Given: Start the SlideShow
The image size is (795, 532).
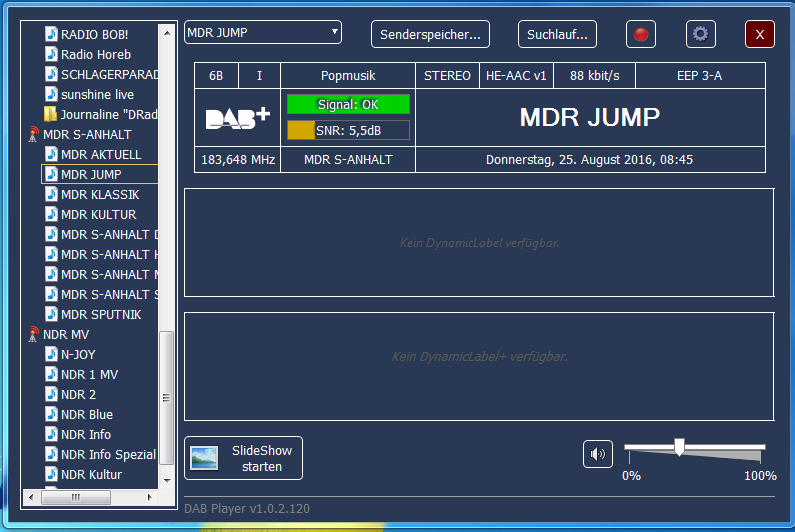Looking at the screenshot, I should (244, 458).
